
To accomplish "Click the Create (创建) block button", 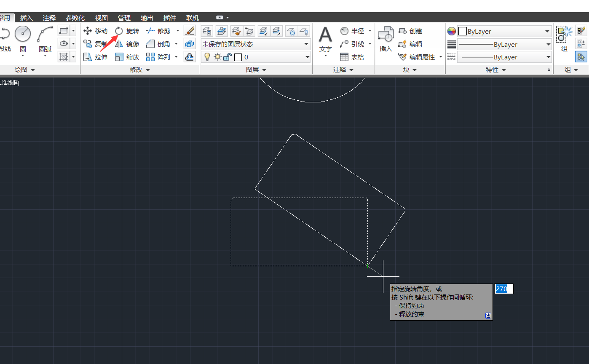I will point(410,31).
